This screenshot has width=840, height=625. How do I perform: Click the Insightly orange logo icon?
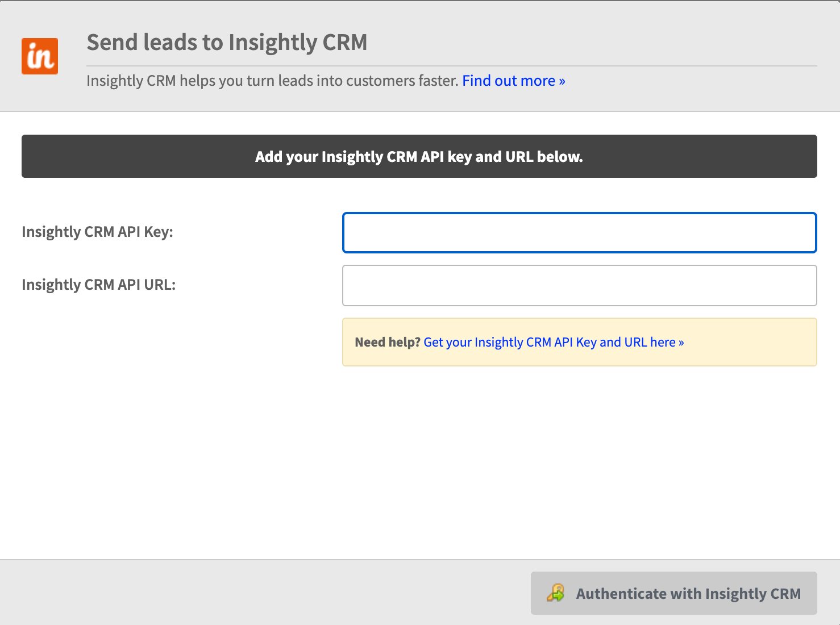(x=40, y=56)
